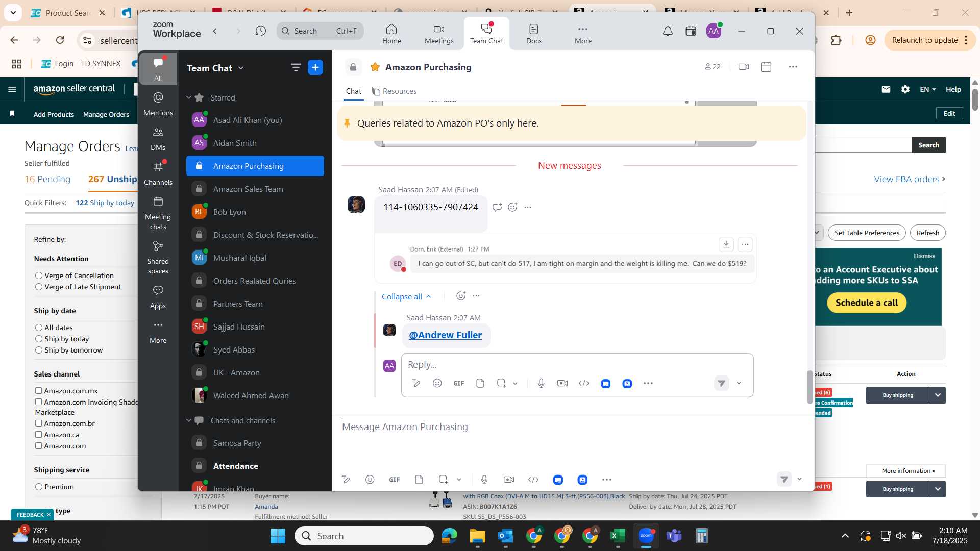980x551 pixels.
Task: Open Meeting chats in the sidebar
Action: tap(158, 213)
